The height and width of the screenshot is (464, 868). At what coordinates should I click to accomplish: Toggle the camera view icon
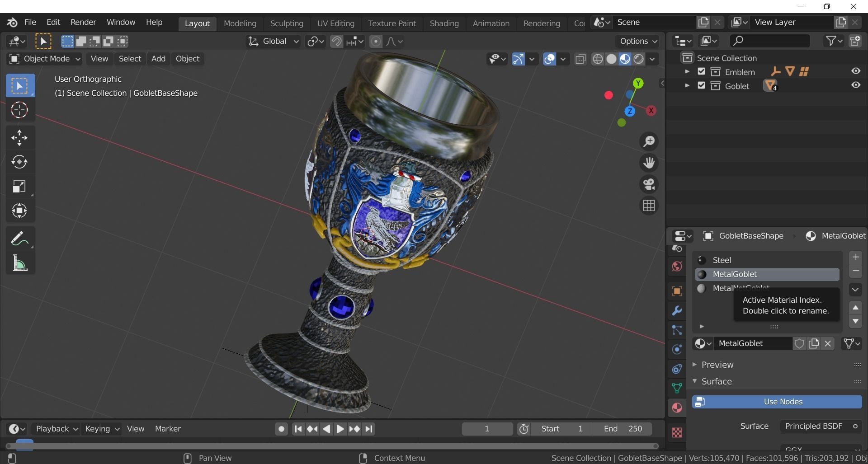click(x=649, y=184)
